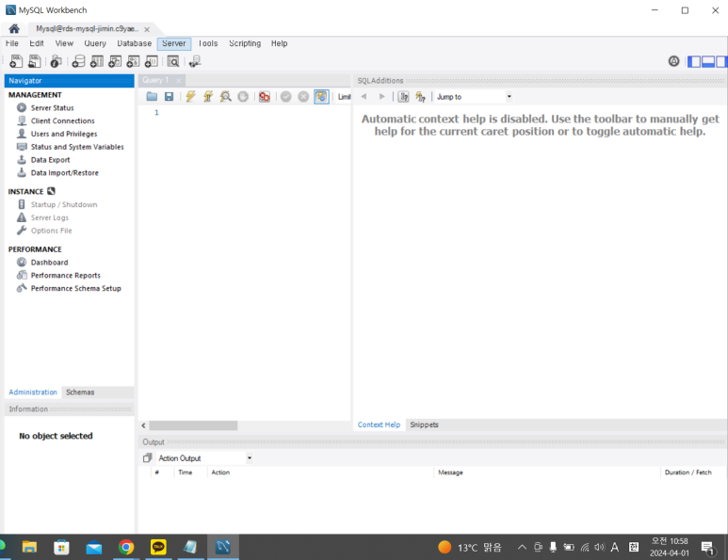Open the Database menu
This screenshot has height=560, width=728.
(x=134, y=43)
